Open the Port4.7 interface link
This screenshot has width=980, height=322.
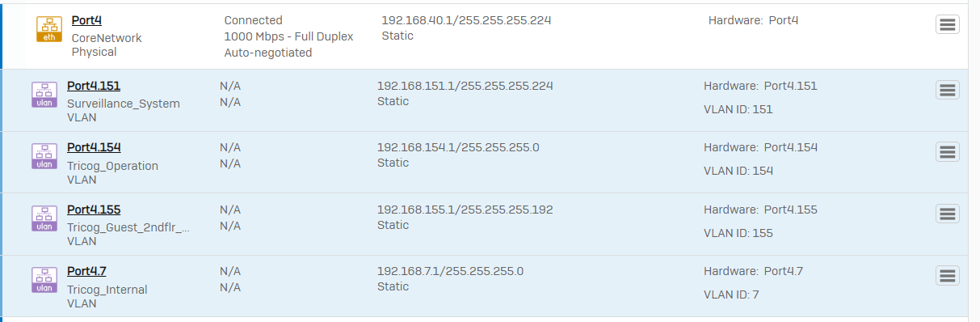[x=86, y=271]
